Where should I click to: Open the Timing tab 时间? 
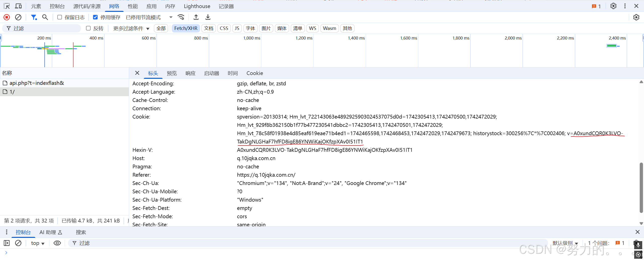233,73
